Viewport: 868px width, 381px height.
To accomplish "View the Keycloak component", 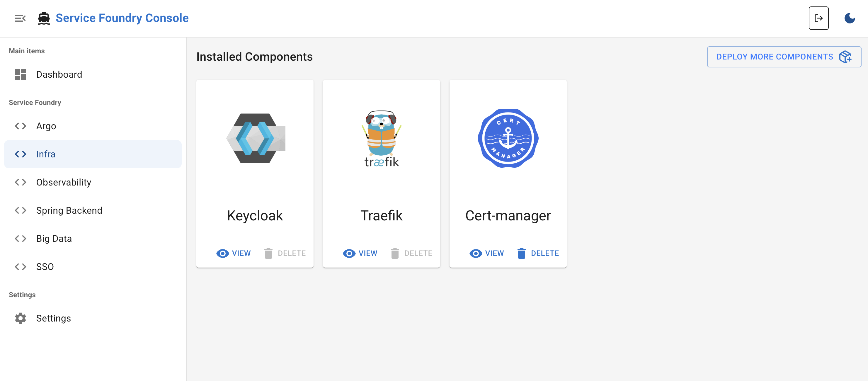I will 234,253.
